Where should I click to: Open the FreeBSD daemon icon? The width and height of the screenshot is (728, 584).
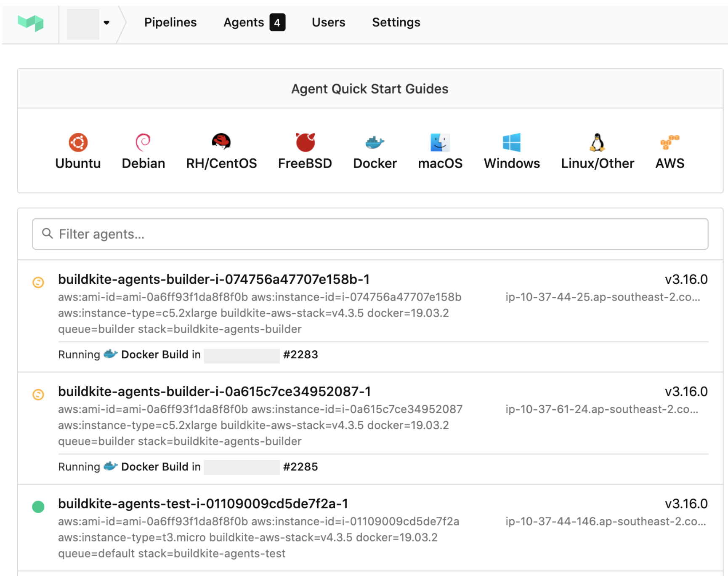[305, 142]
